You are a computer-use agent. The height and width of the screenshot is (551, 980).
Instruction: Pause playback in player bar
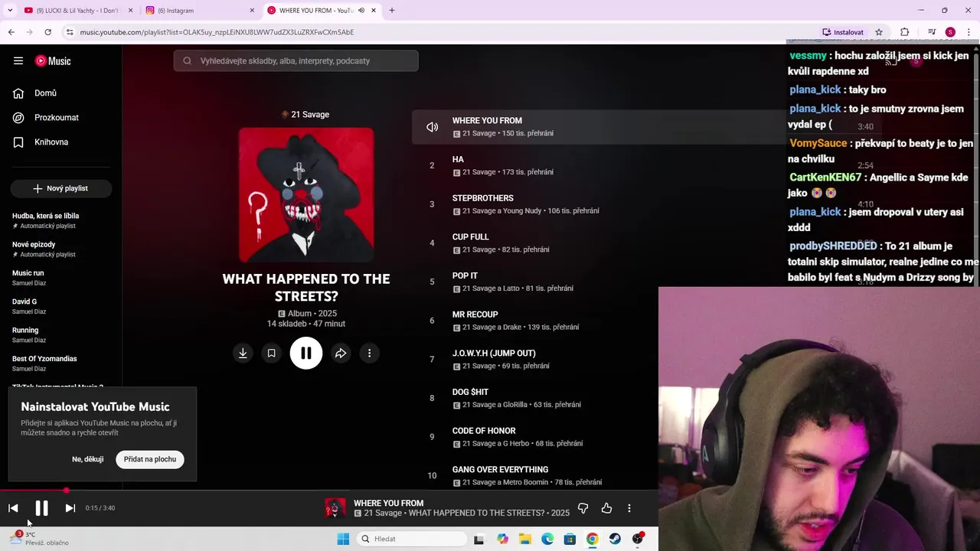[41, 508]
